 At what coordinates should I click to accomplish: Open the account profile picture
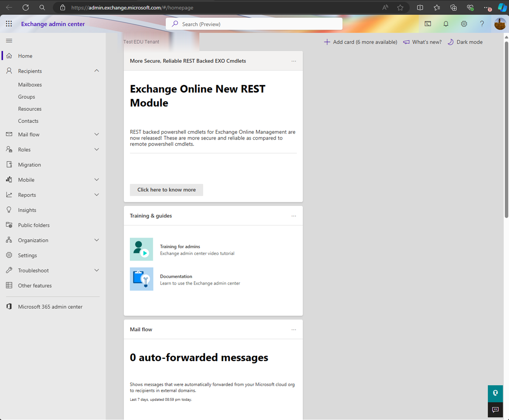coord(500,24)
